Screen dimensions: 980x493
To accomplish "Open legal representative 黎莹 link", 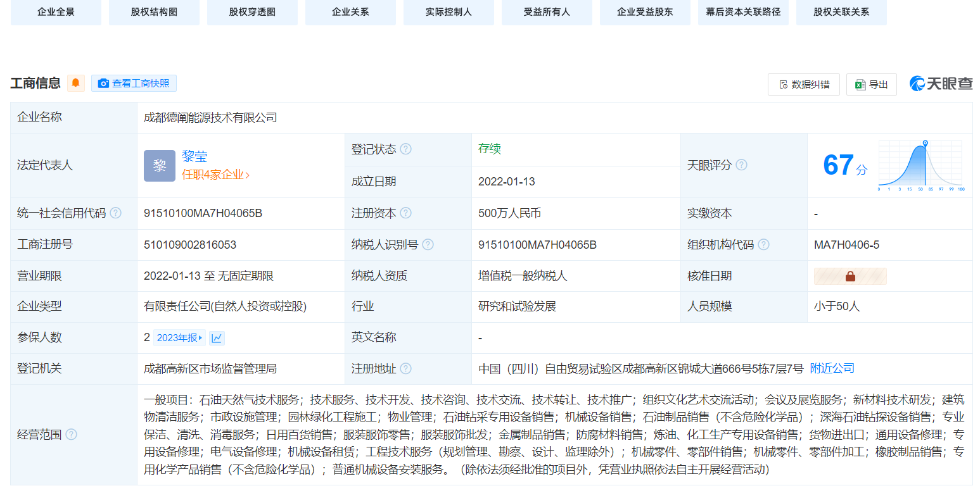I will 194,156.
